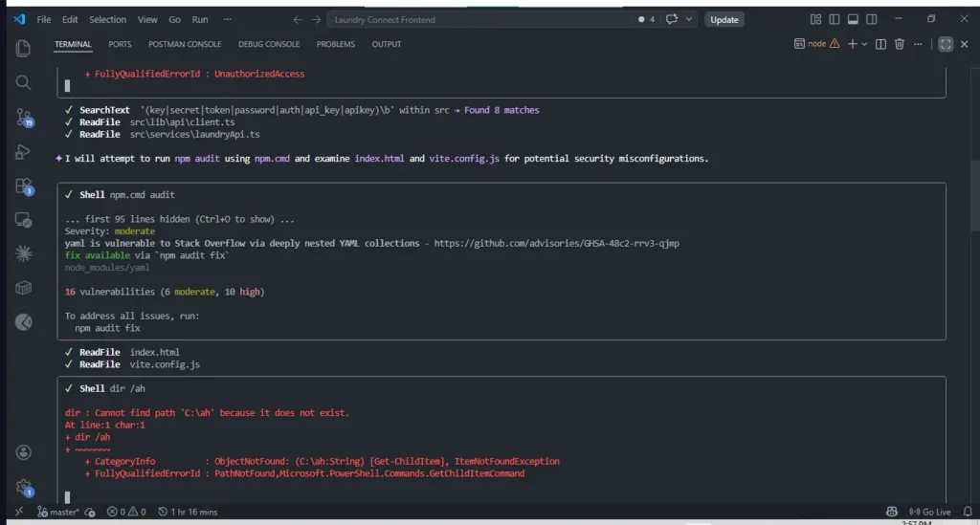Switch to the PROBLEMS tab

[x=336, y=44]
